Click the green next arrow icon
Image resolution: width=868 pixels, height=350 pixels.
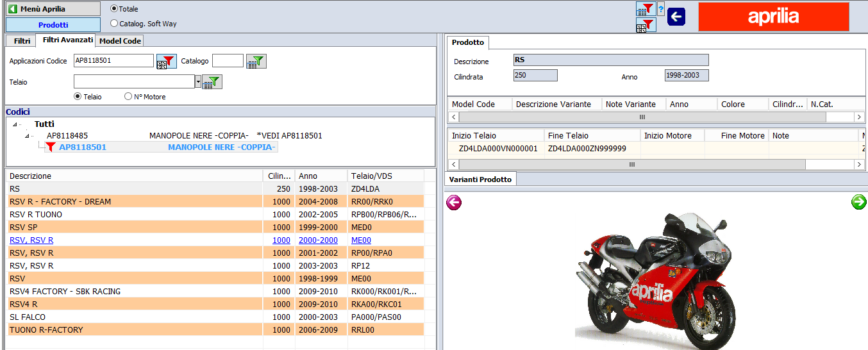coord(858,202)
